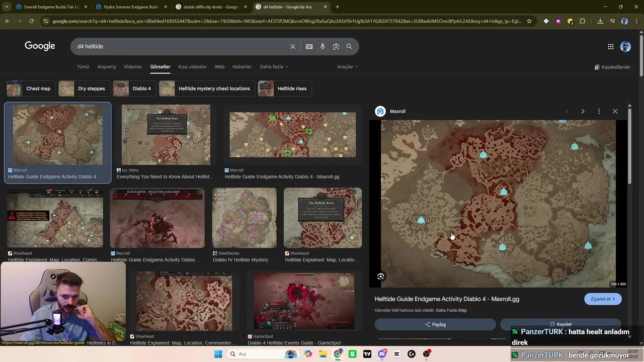Search inside the image with the lens overlay
Image resolution: width=644 pixels, height=362 pixels.
(381, 276)
